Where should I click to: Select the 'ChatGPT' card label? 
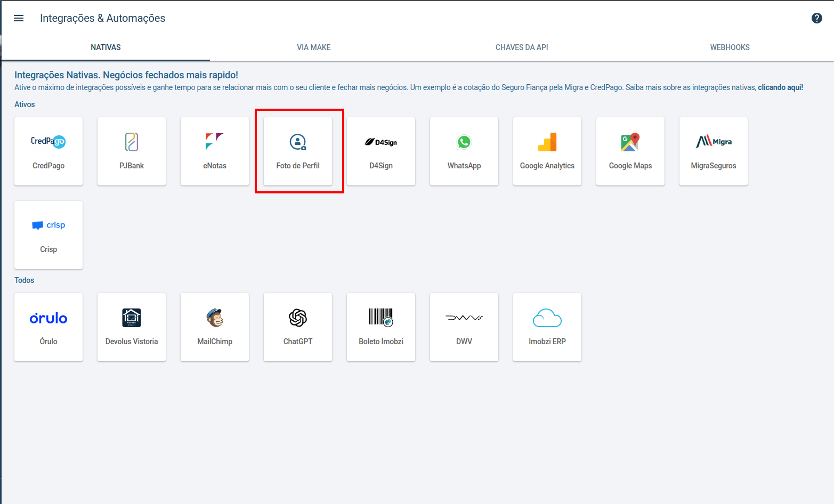tap(298, 342)
